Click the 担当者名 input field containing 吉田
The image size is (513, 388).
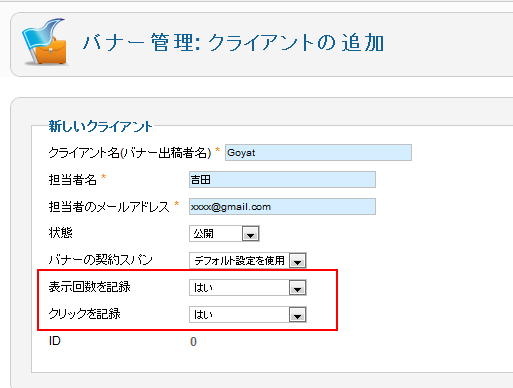(282, 180)
